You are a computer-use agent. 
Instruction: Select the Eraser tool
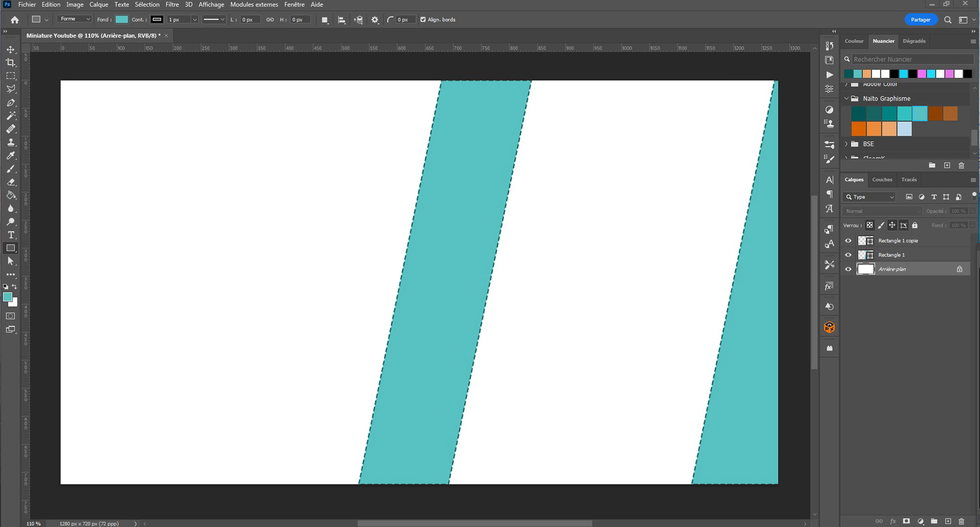(11, 182)
